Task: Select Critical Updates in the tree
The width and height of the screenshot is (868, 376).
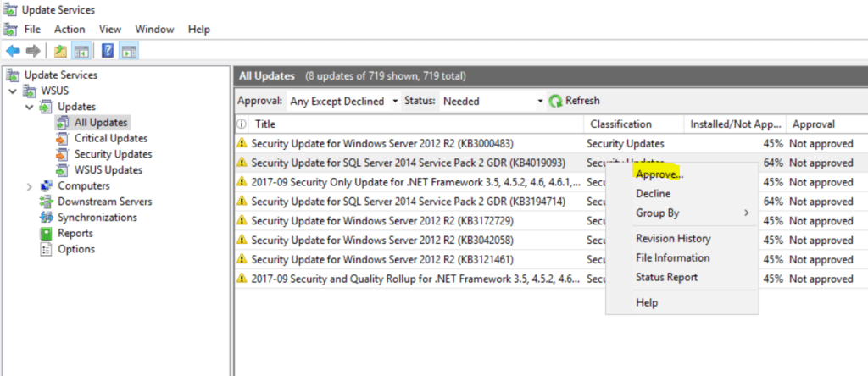Action: (x=110, y=138)
